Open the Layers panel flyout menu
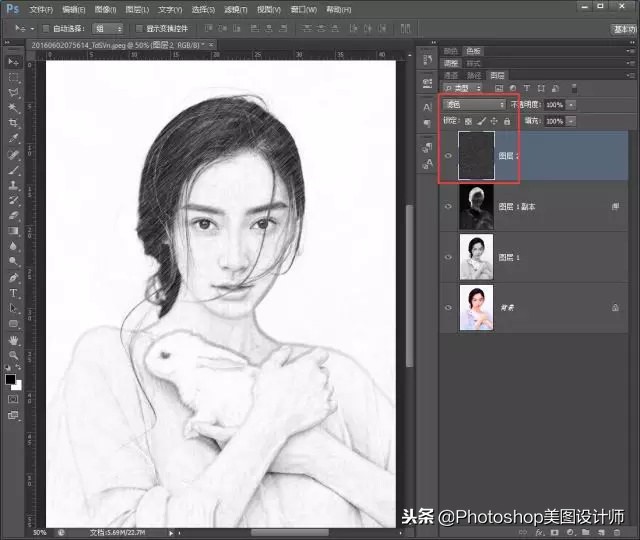This screenshot has width=640, height=540. (x=632, y=75)
